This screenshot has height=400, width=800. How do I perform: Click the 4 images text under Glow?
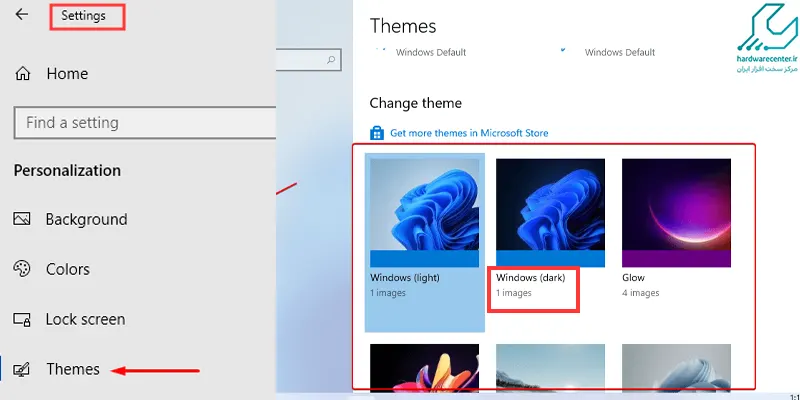click(x=640, y=293)
